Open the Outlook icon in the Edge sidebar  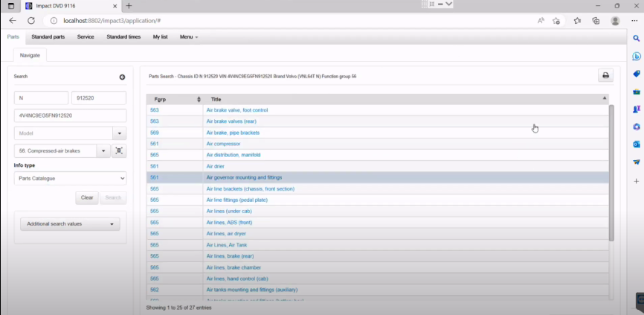(x=637, y=144)
